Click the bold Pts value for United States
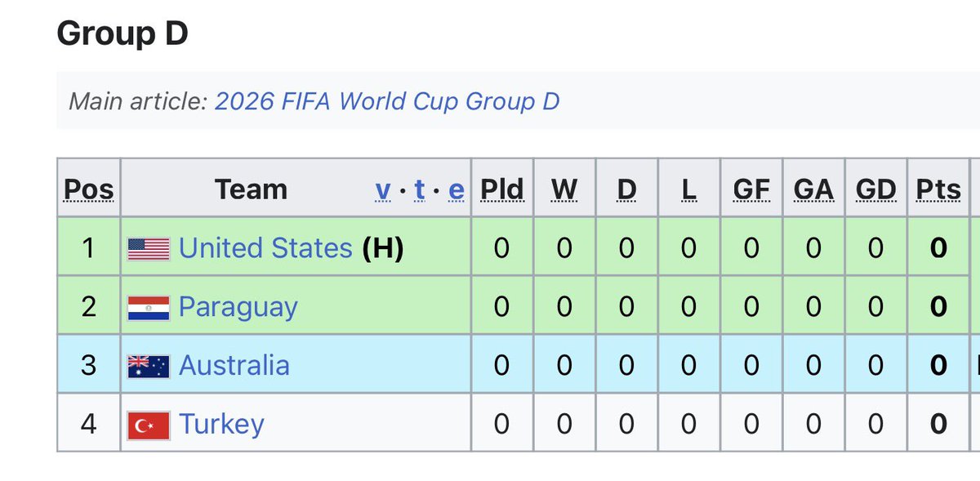The image size is (980, 481). pos(938,248)
